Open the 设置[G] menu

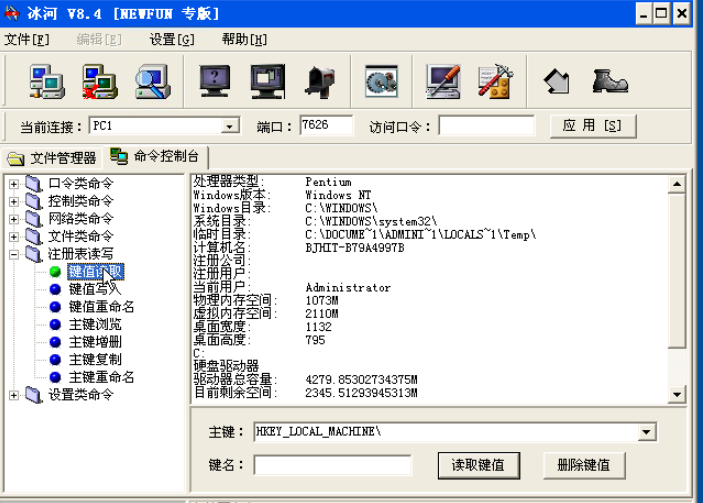[172, 39]
